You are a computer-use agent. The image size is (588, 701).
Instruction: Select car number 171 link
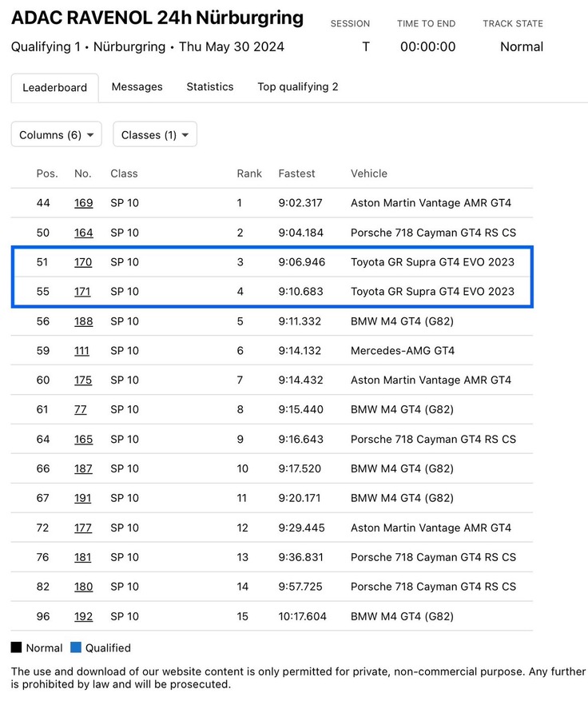(82, 292)
